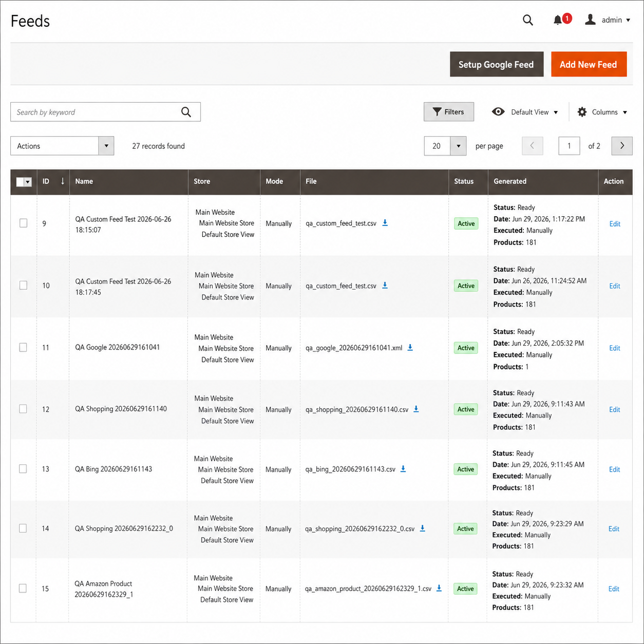Open the admin account menu

click(x=608, y=20)
